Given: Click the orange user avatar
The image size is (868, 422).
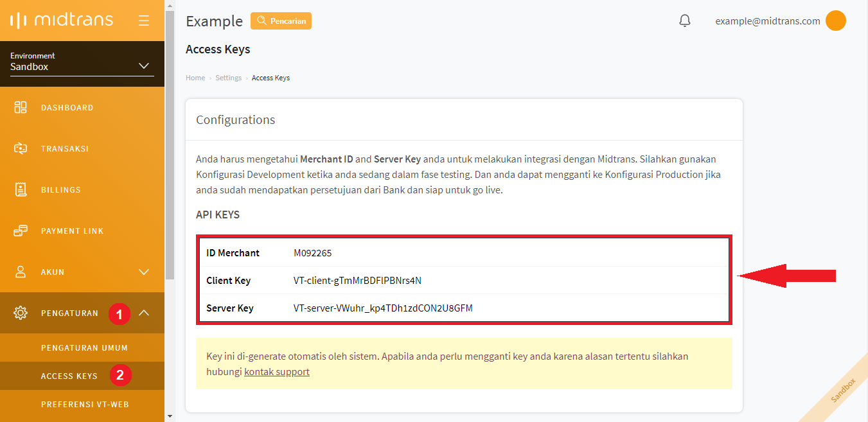Looking at the screenshot, I should [836, 21].
